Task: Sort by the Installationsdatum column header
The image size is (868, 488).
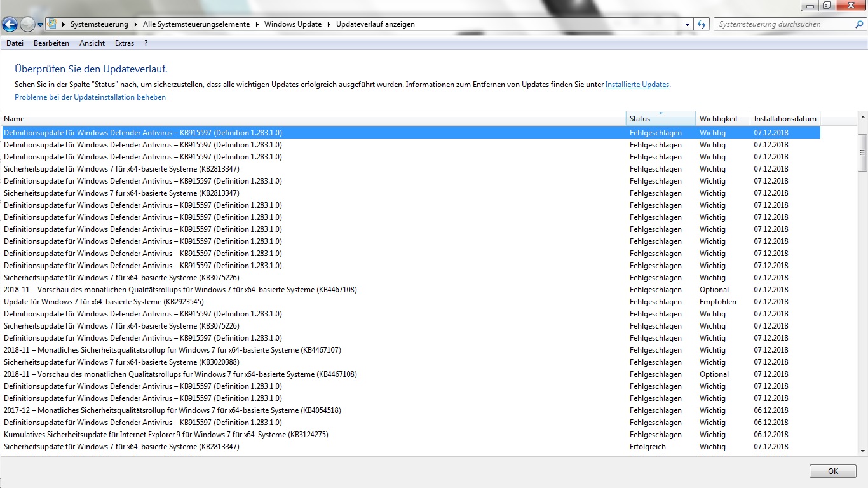Action: click(x=785, y=119)
